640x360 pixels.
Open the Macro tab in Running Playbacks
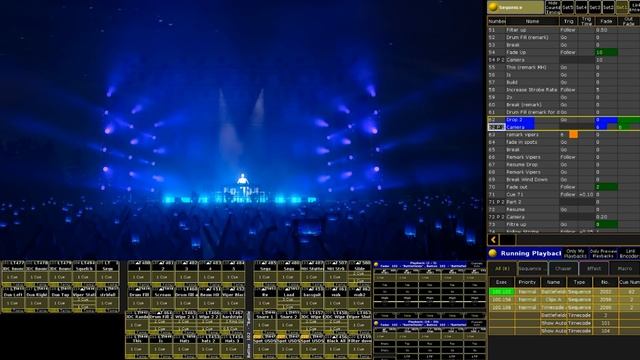click(625, 269)
